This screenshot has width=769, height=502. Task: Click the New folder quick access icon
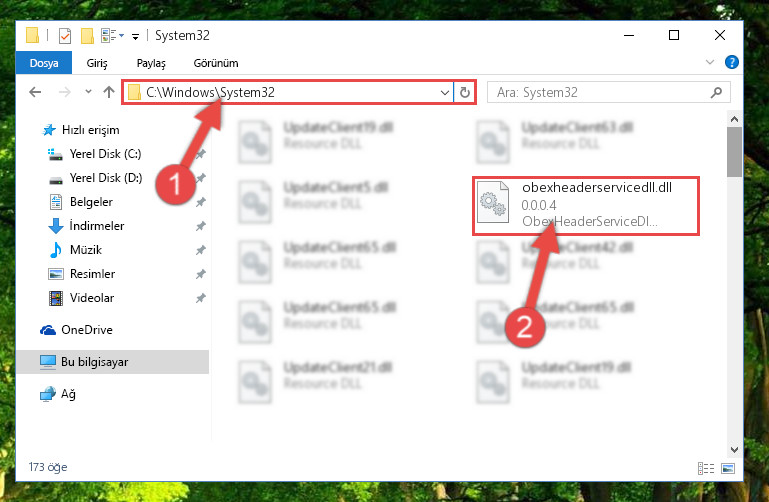pos(87,36)
